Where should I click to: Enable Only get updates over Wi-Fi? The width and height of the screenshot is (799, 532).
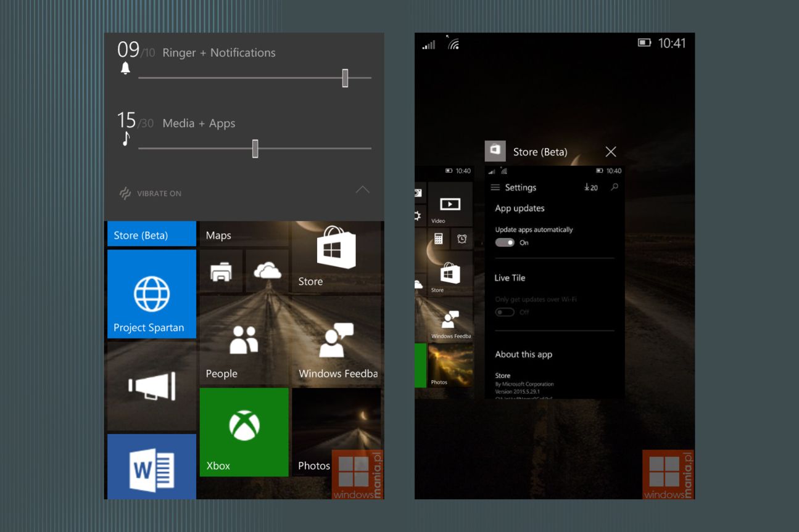click(505, 311)
